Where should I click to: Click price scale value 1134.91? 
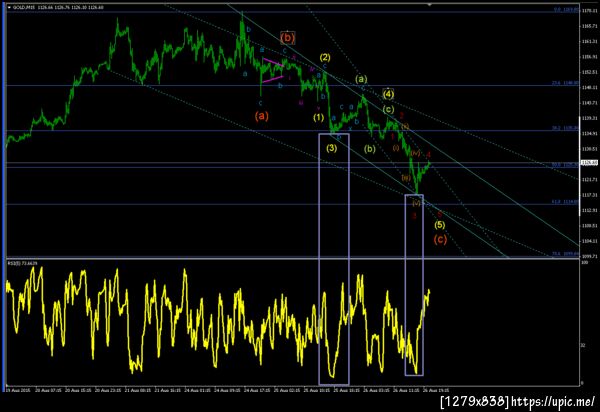pos(590,134)
